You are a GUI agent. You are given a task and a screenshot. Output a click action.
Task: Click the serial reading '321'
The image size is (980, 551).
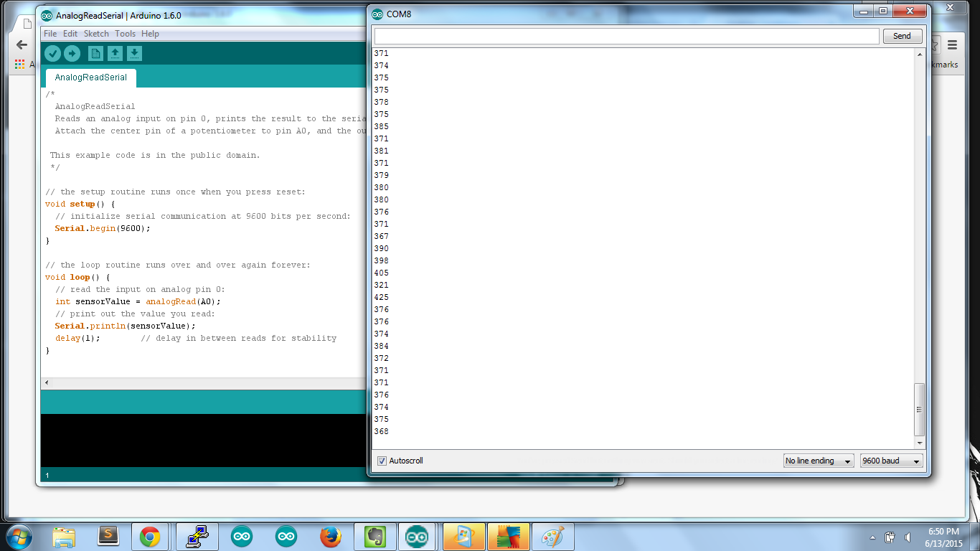coord(381,285)
